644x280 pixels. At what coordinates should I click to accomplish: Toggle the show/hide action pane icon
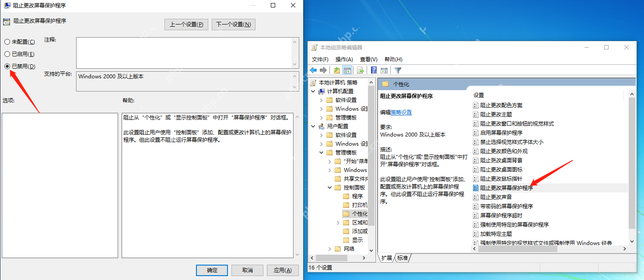click(x=384, y=70)
